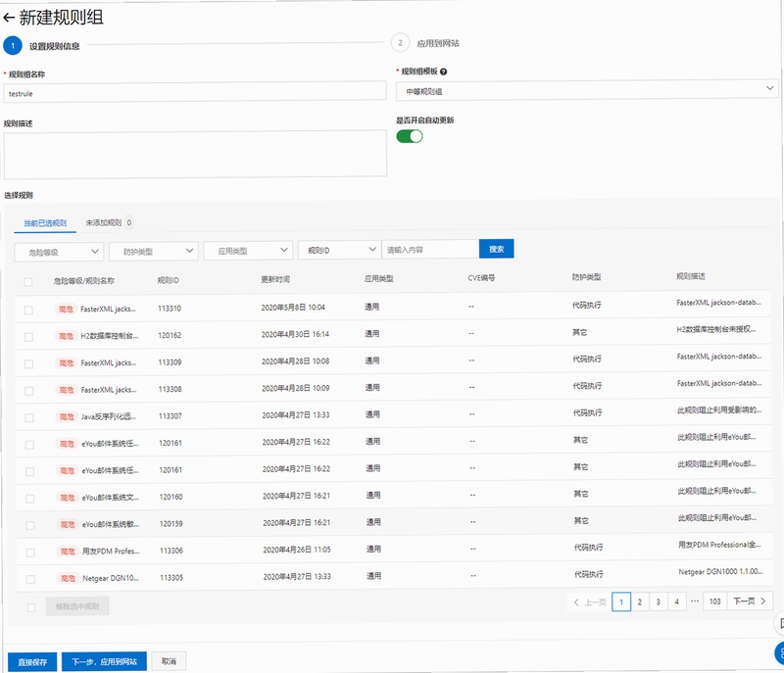Click rule name Netgear DGN10...
Viewport: 784px width, 673px height.
click(111, 578)
